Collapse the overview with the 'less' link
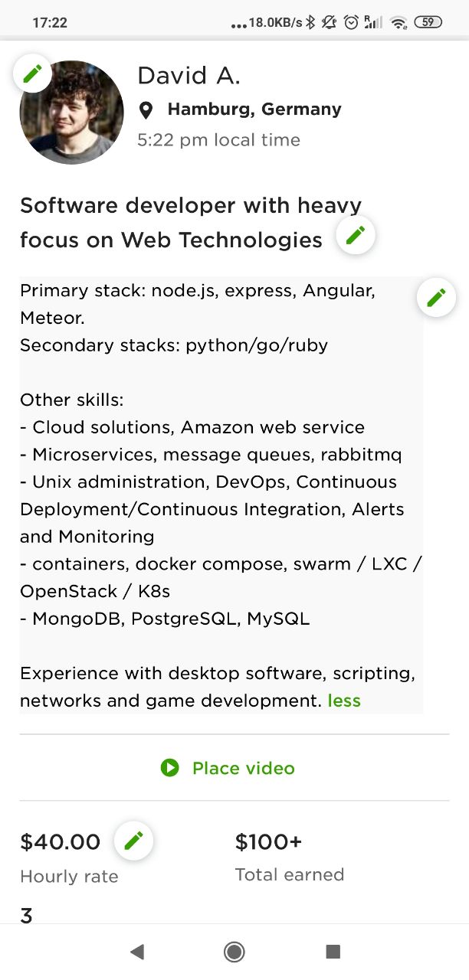The height and width of the screenshot is (980, 469). tap(344, 701)
